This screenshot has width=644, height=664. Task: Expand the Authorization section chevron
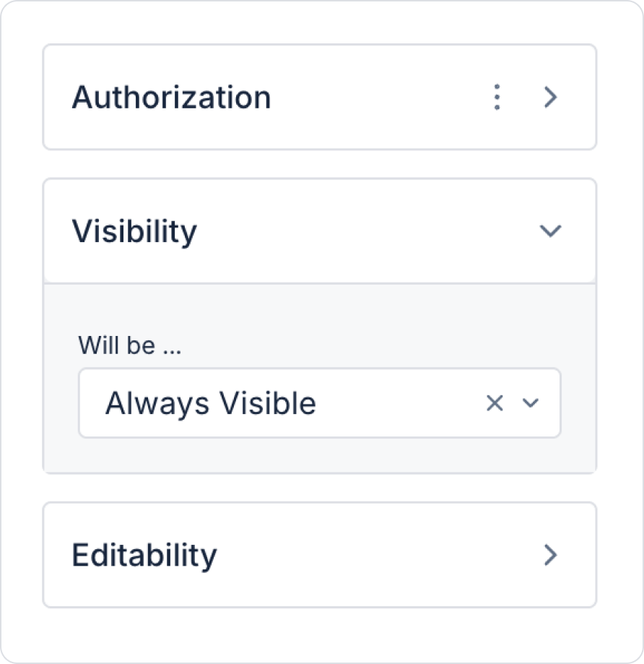click(551, 97)
